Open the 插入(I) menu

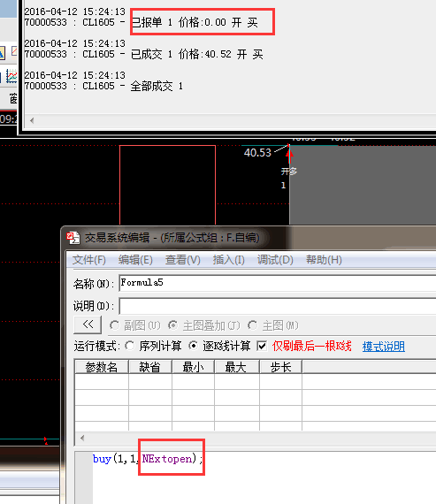(228, 260)
